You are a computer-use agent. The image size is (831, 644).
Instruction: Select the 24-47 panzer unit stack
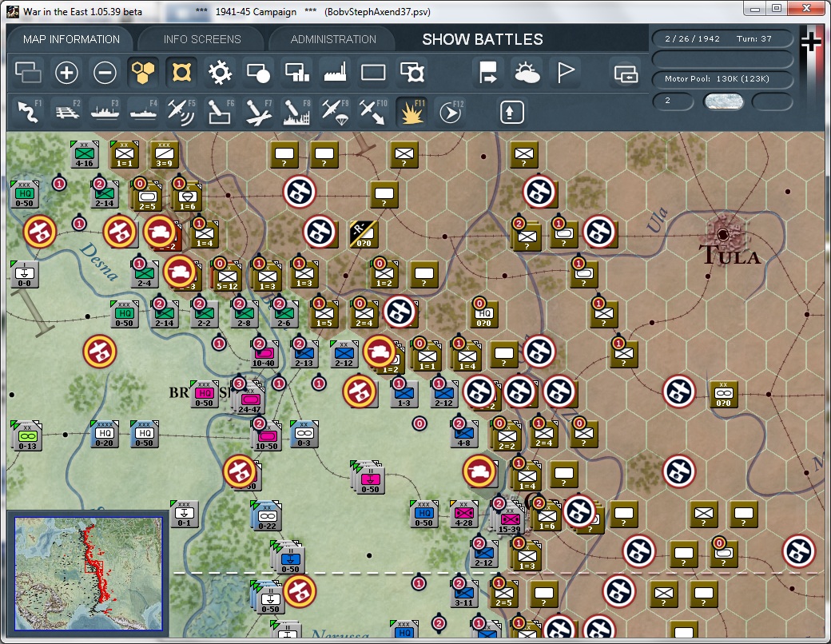point(249,400)
